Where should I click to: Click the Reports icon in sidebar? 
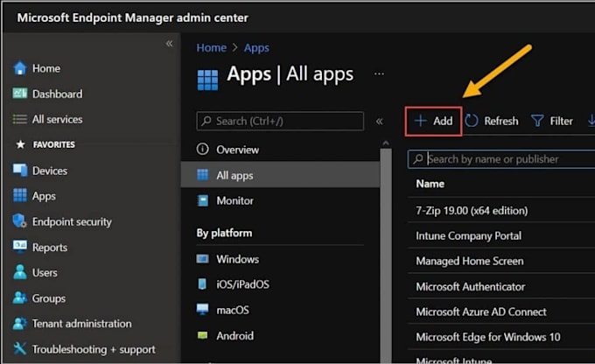tap(20, 247)
